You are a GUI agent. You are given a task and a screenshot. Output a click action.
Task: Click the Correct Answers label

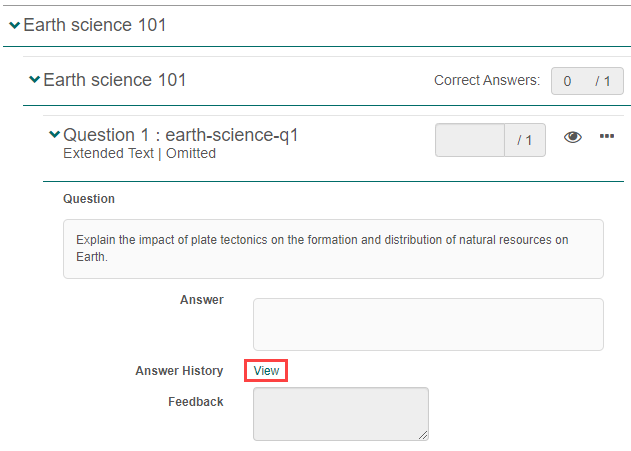click(487, 81)
